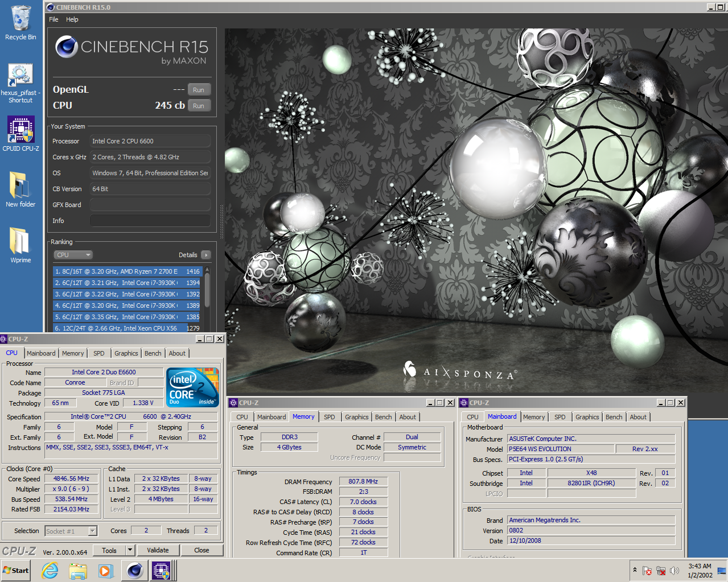Click the Bus Speed value 538.54 MHz

pos(71,500)
